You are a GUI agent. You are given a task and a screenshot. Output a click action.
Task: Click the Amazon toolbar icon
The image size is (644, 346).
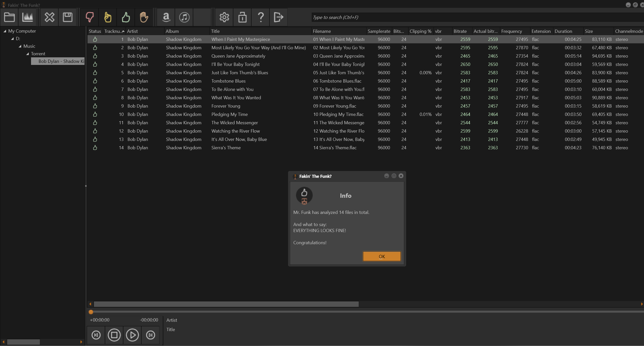[166, 17]
